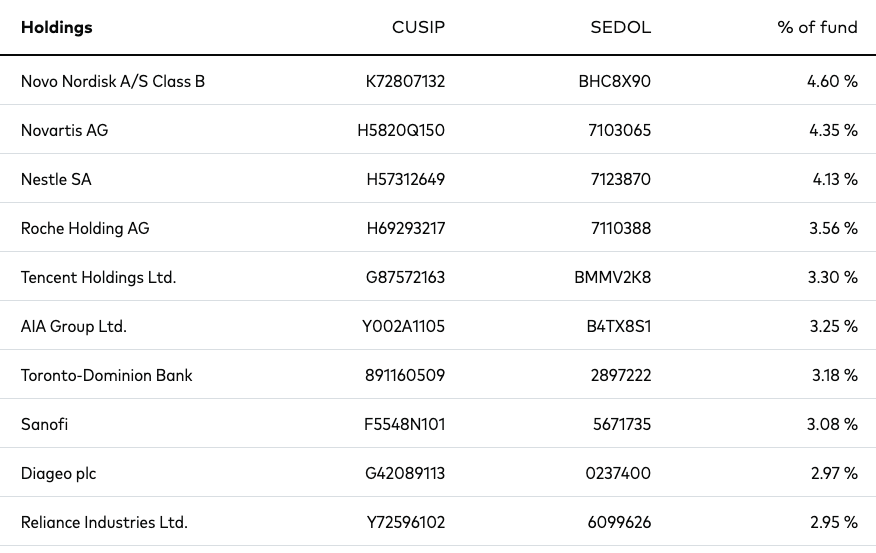Screen dimensions: 876x553
Task: Click CUSIP value K72807132
Action: (405, 82)
